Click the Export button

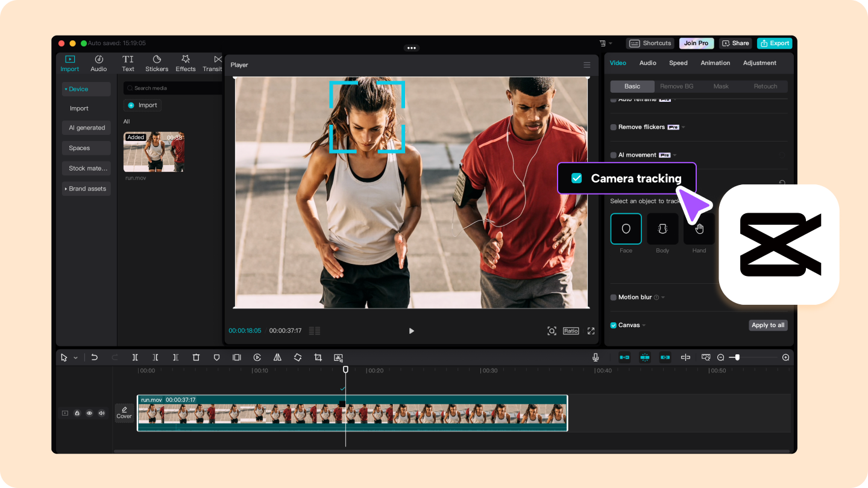[x=775, y=43]
